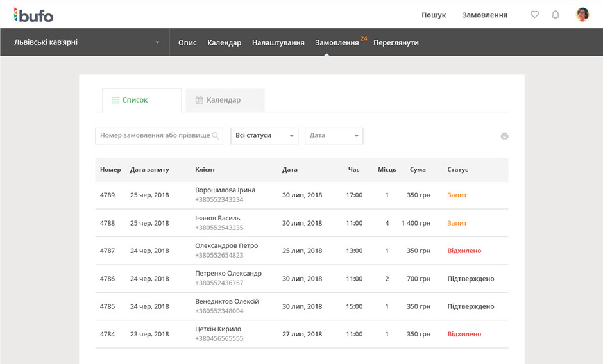Open Замовлення link in top header
Viewport: 603px width, 364px height.
click(484, 15)
